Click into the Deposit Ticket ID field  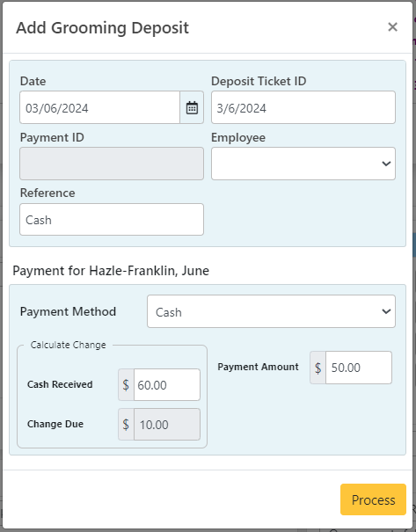pyautogui.click(x=303, y=107)
